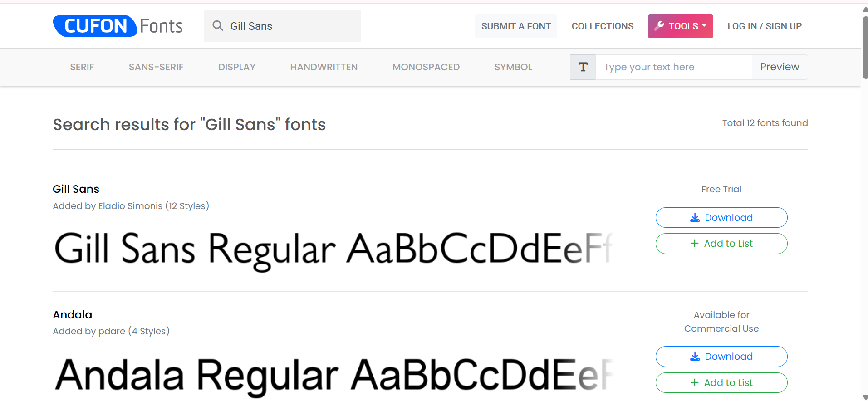The height and width of the screenshot is (401, 868).
Task: Select the MONOSPACED category
Action: [426, 67]
